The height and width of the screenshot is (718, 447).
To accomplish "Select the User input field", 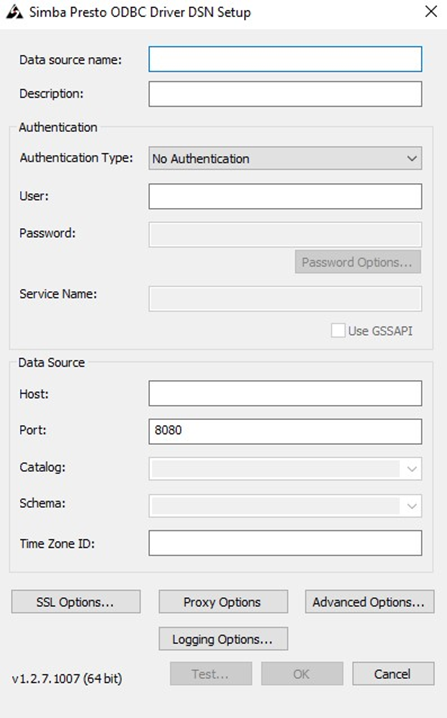I will (285, 196).
